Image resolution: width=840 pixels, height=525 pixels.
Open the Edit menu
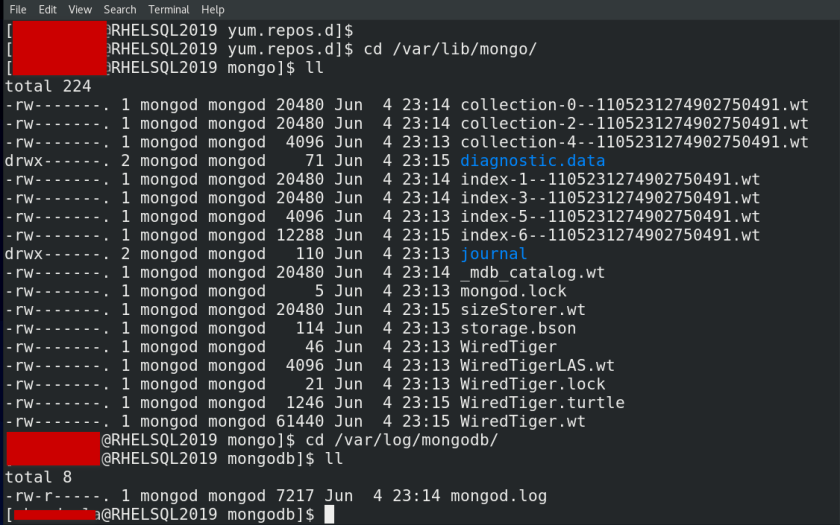47,9
